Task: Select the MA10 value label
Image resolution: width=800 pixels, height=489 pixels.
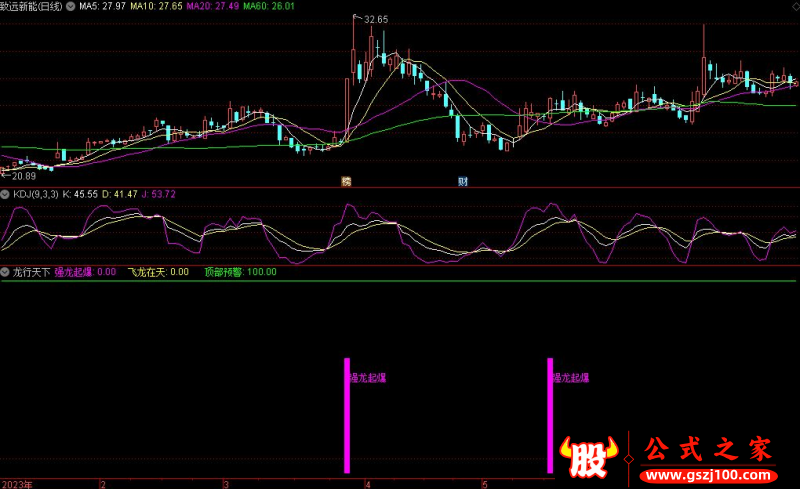Action: (x=160, y=6)
